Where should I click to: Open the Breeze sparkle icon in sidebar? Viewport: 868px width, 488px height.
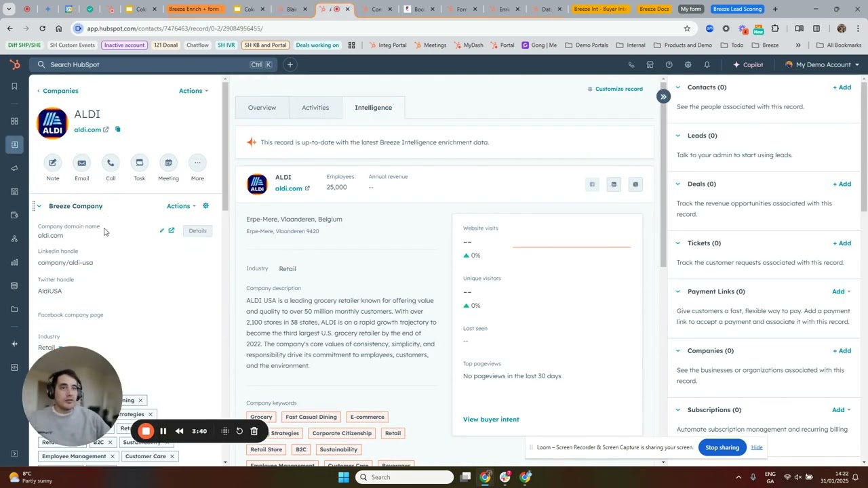[x=14, y=344]
